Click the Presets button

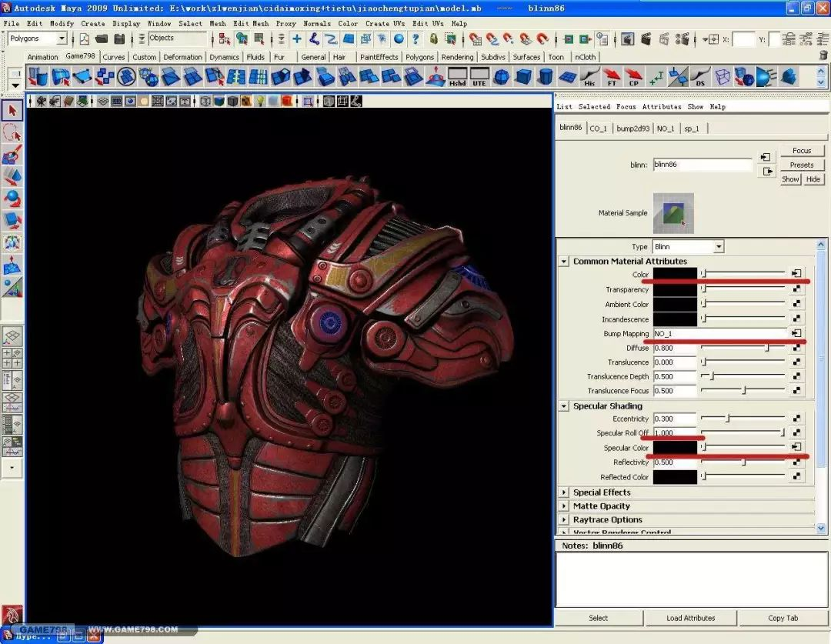click(x=801, y=165)
